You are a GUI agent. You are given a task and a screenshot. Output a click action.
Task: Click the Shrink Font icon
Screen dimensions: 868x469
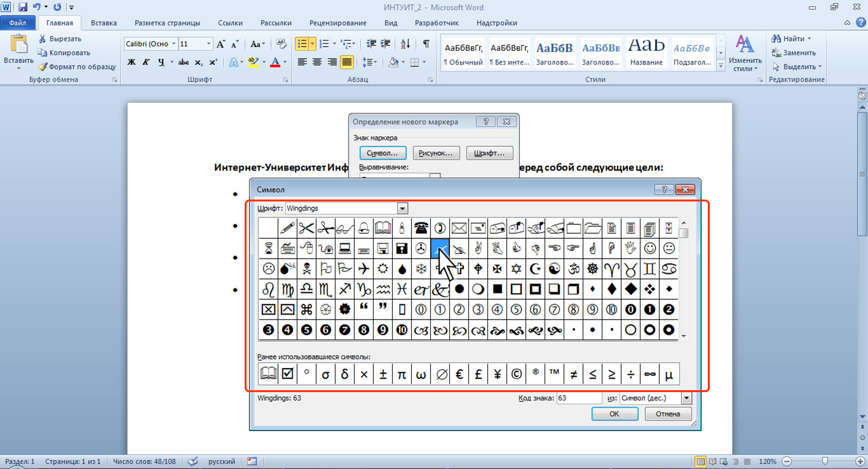click(x=235, y=44)
